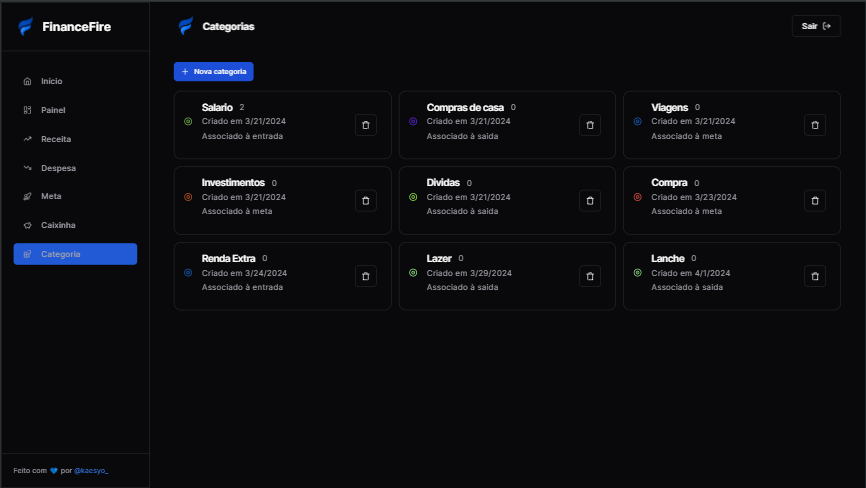Remove the Viagens category using trash icon

[x=815, y=125]
